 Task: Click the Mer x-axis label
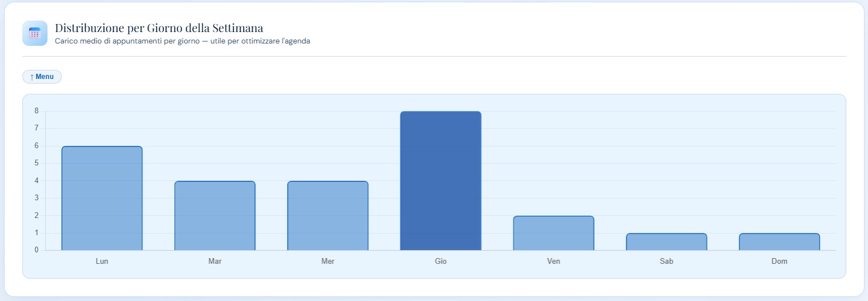tap(328, 262)
